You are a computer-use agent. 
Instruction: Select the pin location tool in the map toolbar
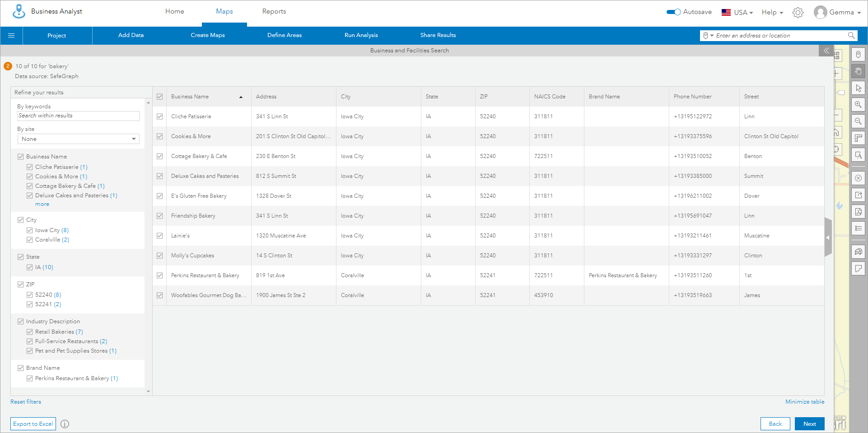pos(858,55)
